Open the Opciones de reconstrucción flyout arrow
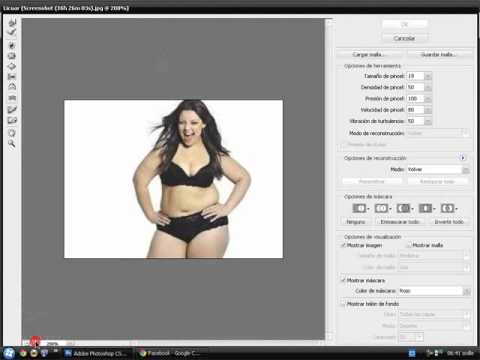 point(462,158)
